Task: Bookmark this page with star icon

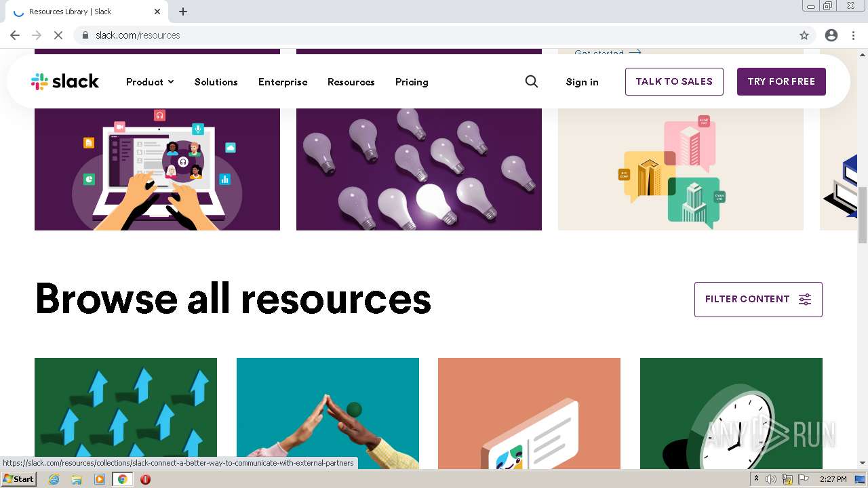Action: pos(804,35)
